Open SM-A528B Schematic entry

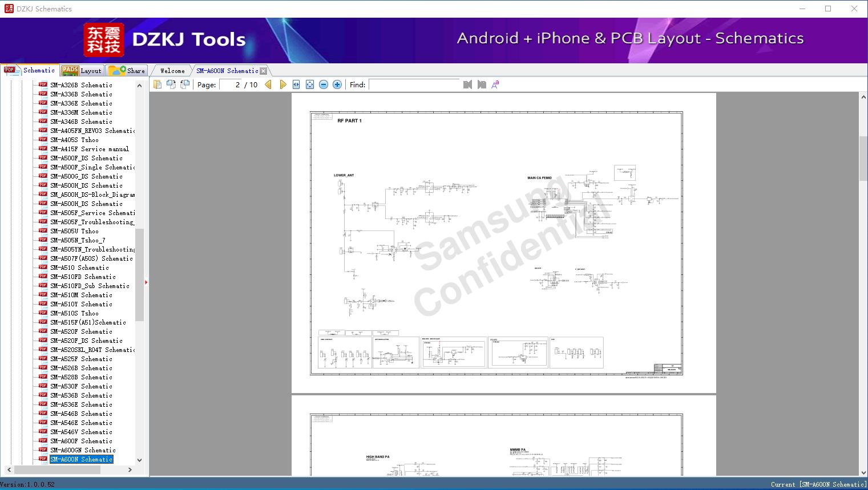coord(81,377)
